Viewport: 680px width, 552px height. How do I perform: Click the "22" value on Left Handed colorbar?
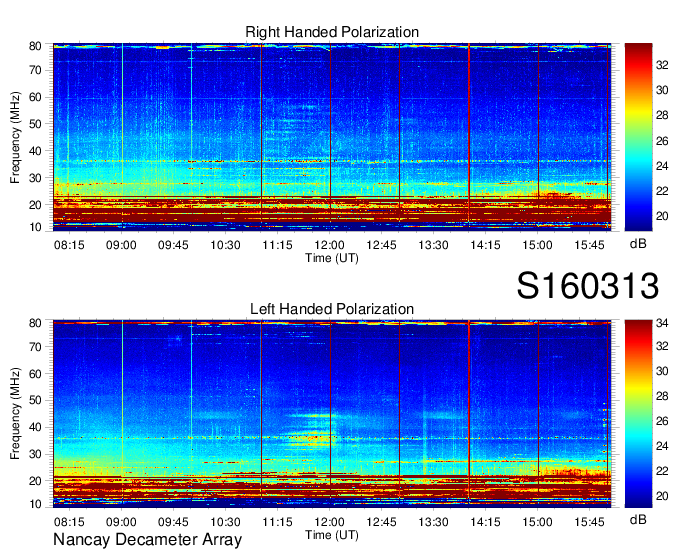[662, 471]
